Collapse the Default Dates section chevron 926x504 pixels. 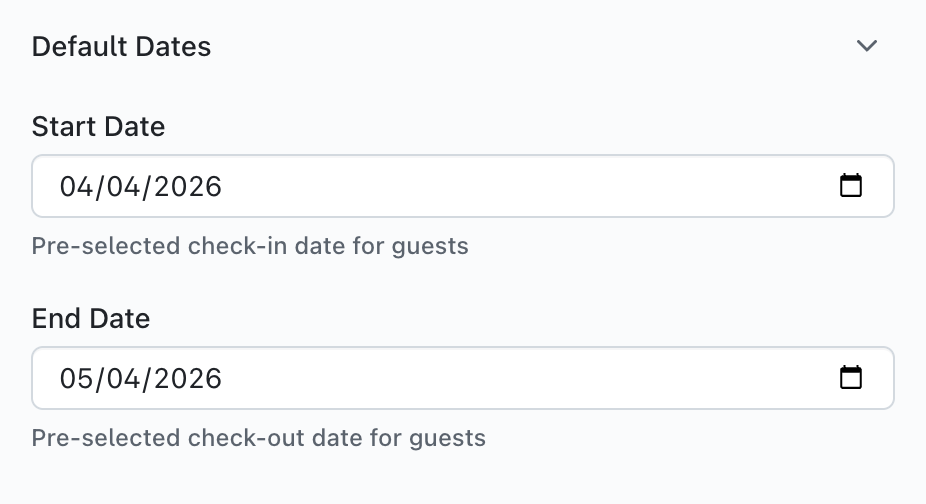[866, 46]
